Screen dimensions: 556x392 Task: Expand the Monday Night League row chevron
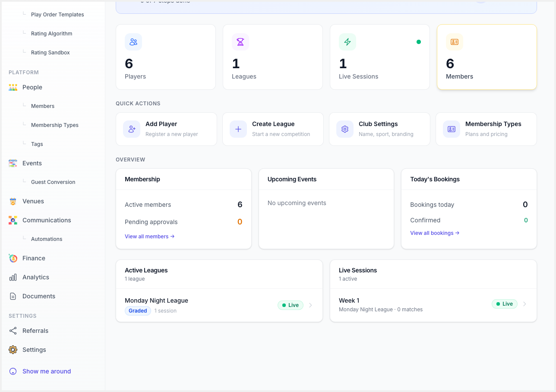click(310, 305)
